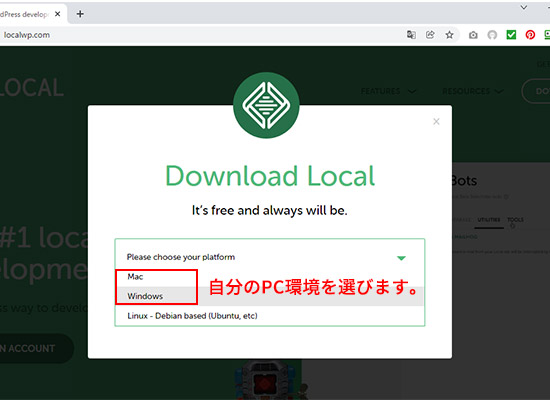Open the Pinterest extension icon
The image size is (550, 404).
[x=530, y=35]
